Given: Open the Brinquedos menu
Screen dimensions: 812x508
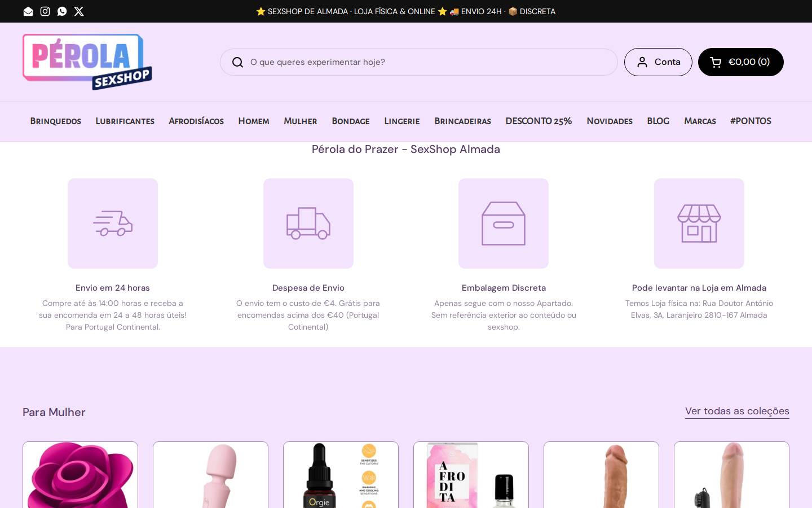Looking at the screenshot, I should click(56, 121).
